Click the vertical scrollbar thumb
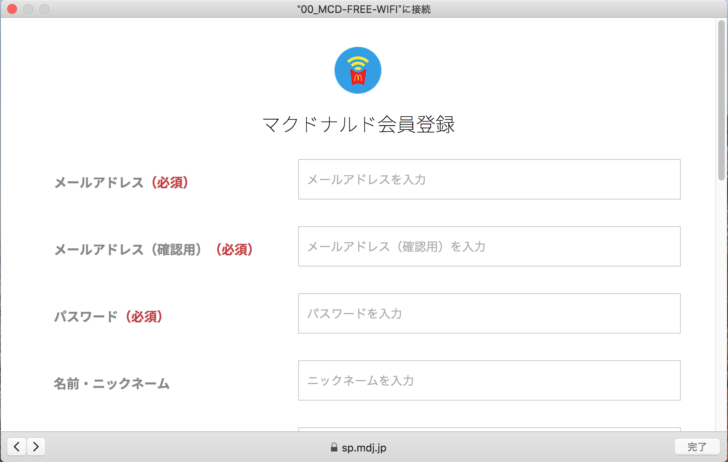Viewport: 728px width, 462px height. 721,100
